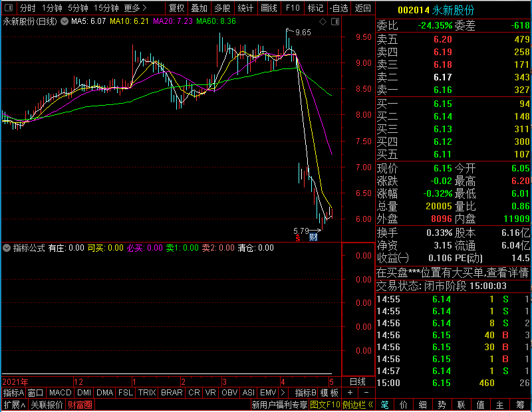Screen dimensions: 532x412
Task: Select the 联 related tab
Action: [461, 405]
